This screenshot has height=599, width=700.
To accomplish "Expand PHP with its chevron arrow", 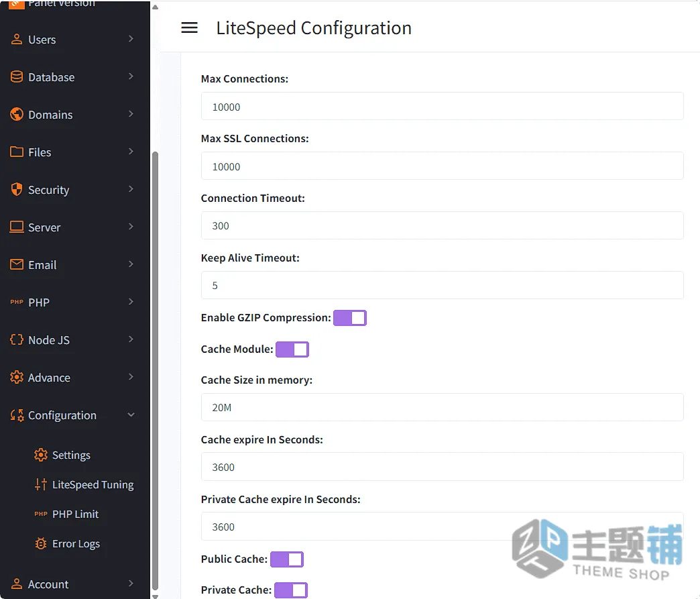I will [x=131, y=301].
